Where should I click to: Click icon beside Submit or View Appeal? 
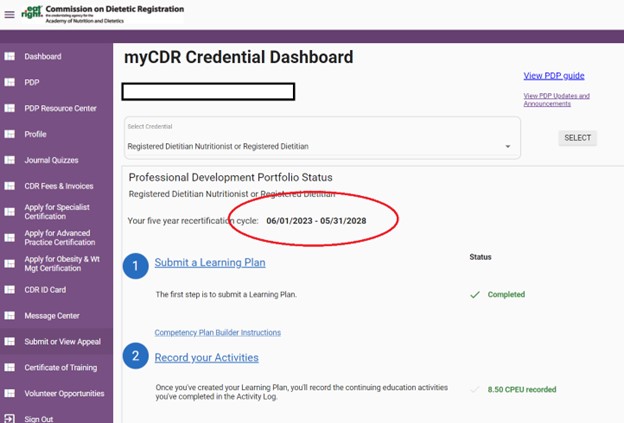[10, 341]
